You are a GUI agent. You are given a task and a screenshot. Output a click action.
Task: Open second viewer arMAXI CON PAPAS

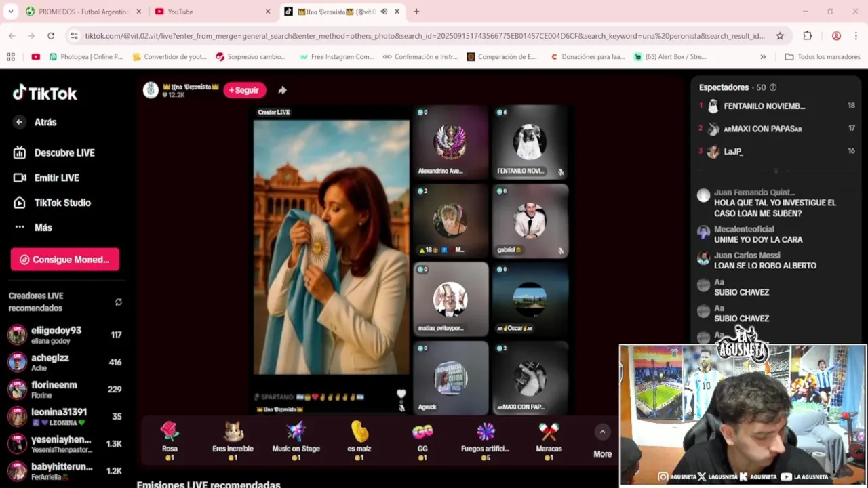click(x=777, y=129)
